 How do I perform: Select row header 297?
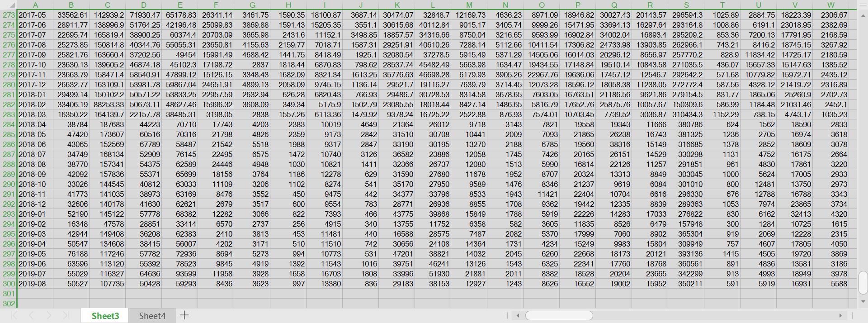[x=9, y=254]
